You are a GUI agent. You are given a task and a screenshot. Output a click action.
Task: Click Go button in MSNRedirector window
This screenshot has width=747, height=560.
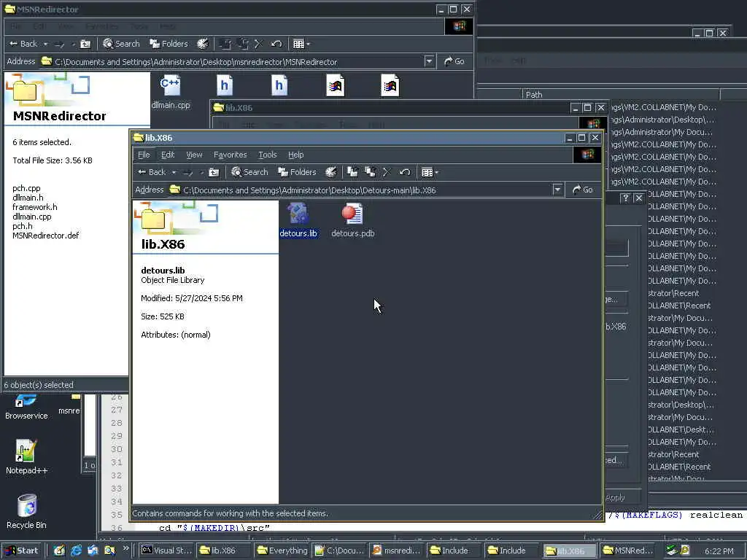click(x=454, y=61)
